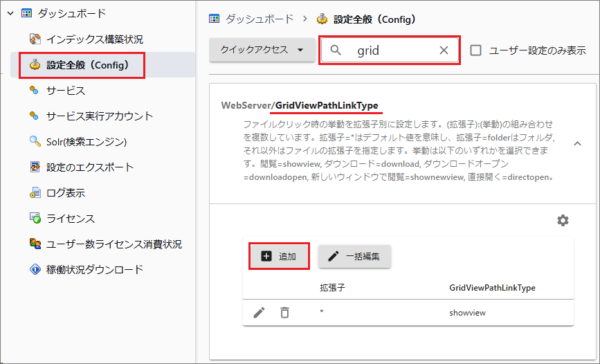
Task: Open ライセンス page from the sidebar
Action: click(x=70, y=219)
